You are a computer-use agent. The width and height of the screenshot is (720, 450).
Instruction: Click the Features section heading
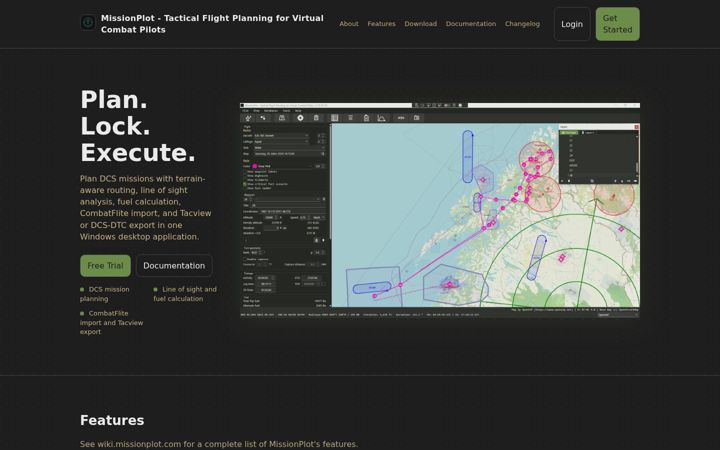112,420
